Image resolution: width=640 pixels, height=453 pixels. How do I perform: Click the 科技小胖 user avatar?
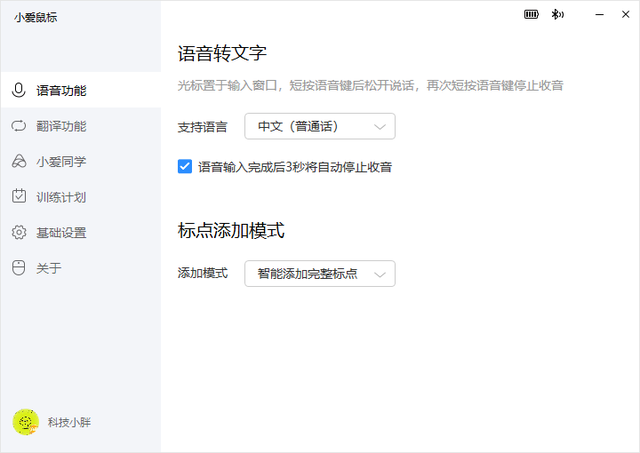tap(25, 422)
